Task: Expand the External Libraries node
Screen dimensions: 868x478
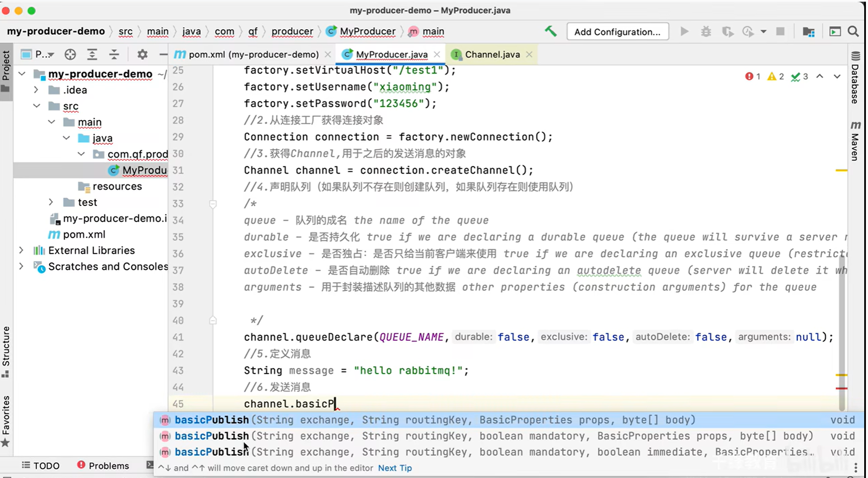Action: click(x=21, y=250)
